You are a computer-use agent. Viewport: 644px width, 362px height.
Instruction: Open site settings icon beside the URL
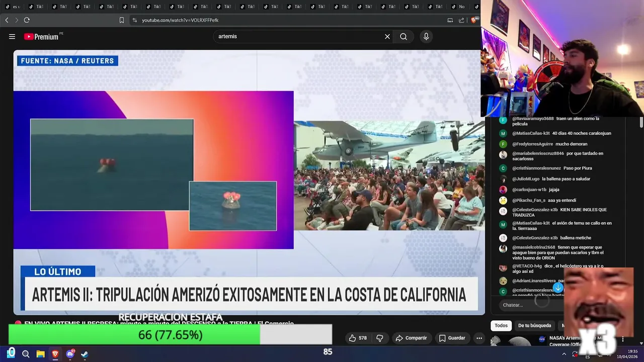tap(134, 20)
